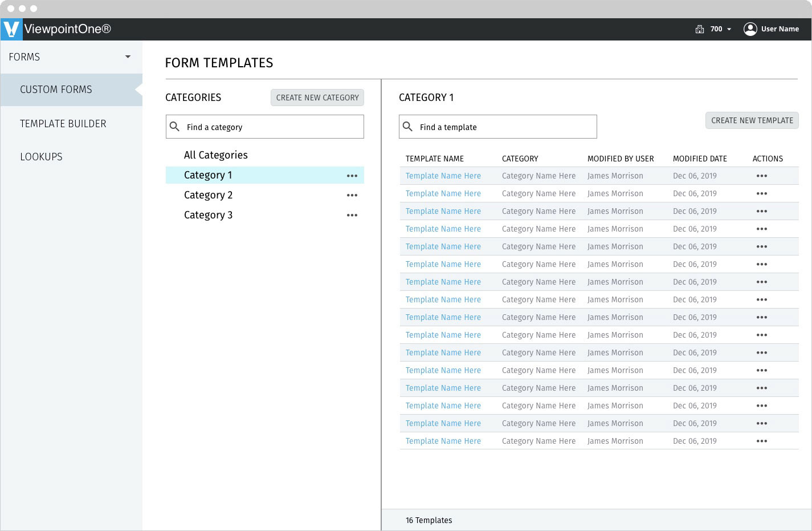812x531 pixels.
Task: Click the CREATE NEW CATEGORY button
Action: (x=317, y=98)
